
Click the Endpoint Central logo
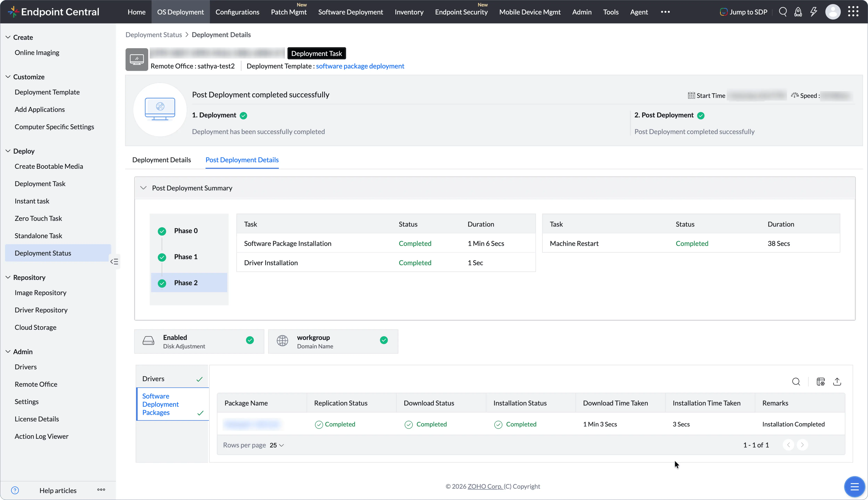pyautogui.click(x=53, y=12)
